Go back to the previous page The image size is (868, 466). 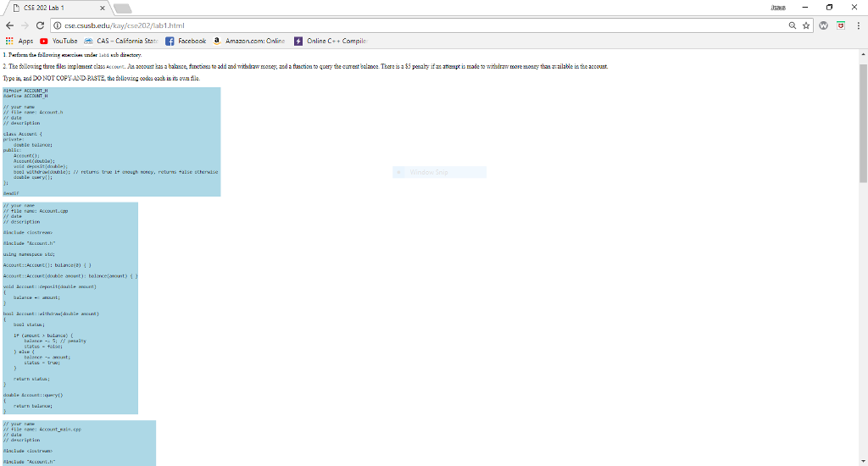click(x=10, y=25)
